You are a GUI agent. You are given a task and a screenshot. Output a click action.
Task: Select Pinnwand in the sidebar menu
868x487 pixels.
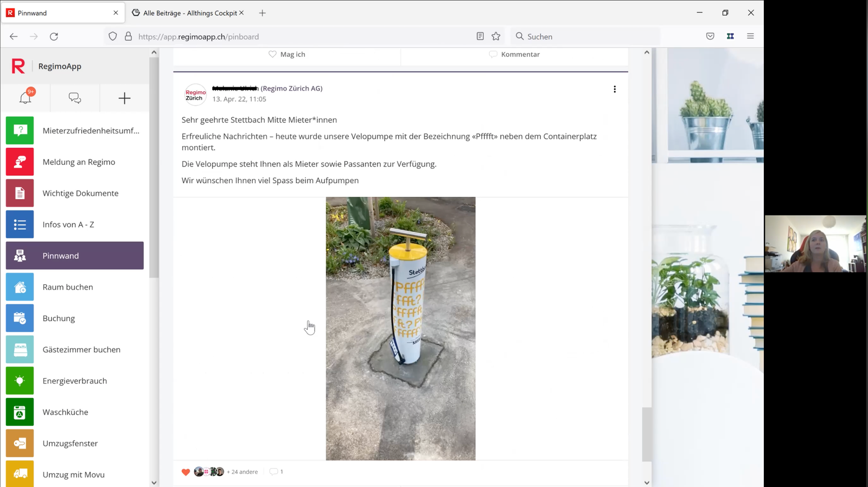pos(75,255)
